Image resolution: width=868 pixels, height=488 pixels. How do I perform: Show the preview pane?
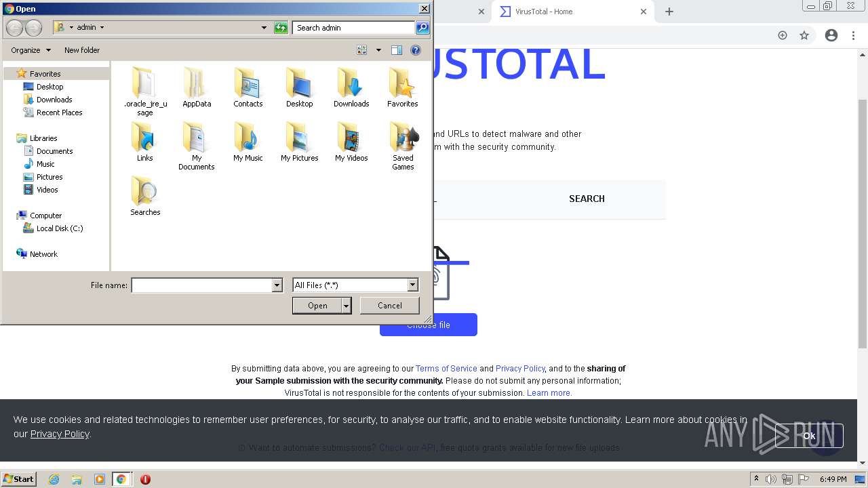click(397, 50)
